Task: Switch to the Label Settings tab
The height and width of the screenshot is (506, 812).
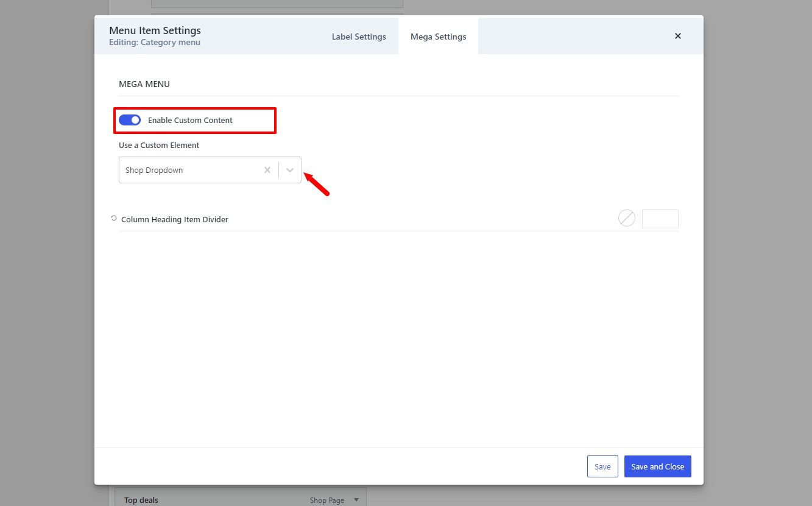Action: point(359,37)
